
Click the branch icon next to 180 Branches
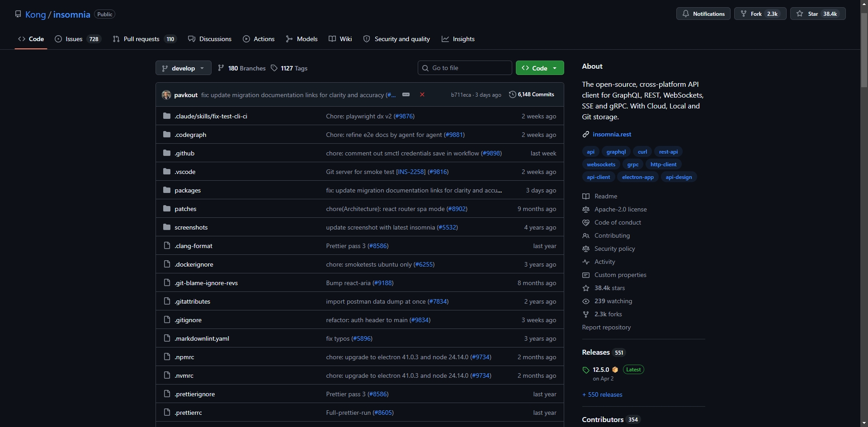(x=221, y=68)
